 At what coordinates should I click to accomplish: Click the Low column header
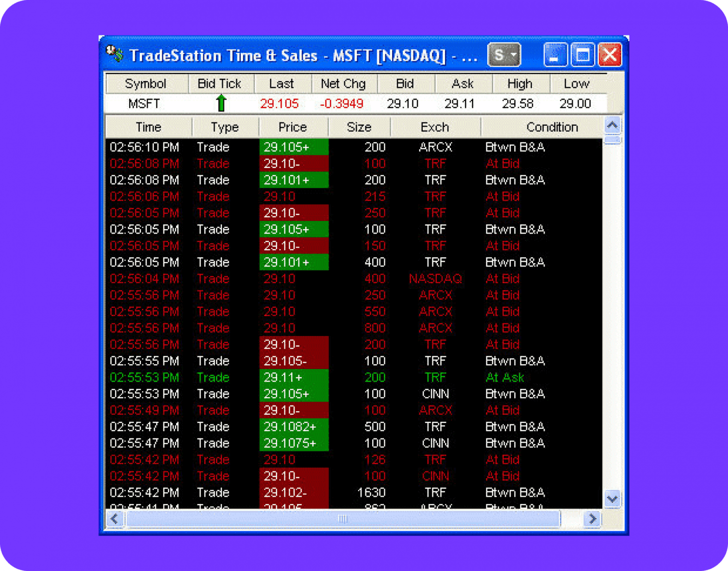click(x=578, y=84)
